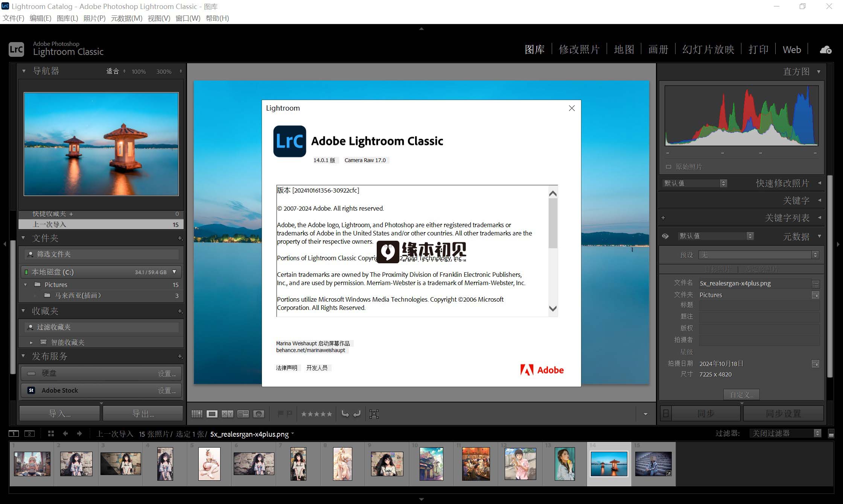Collapse the 发布服务 panel
This screenshot has height=504, width=843.
pos(23,356)
